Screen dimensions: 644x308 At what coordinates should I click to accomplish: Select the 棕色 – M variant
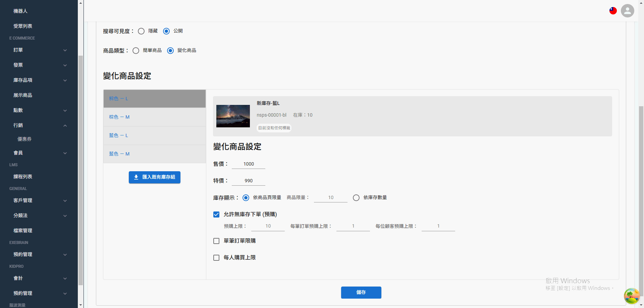point(155,117)
